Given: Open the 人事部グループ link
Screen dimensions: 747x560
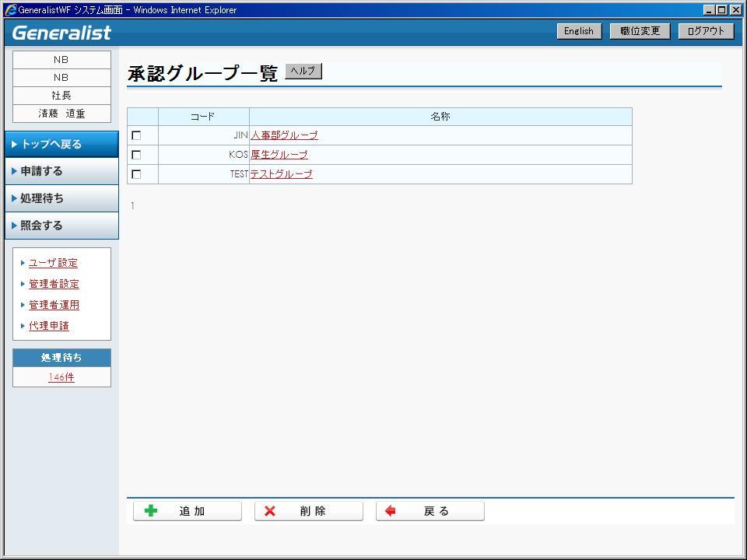Looking at the screenshot, I should tap(285, 135).
